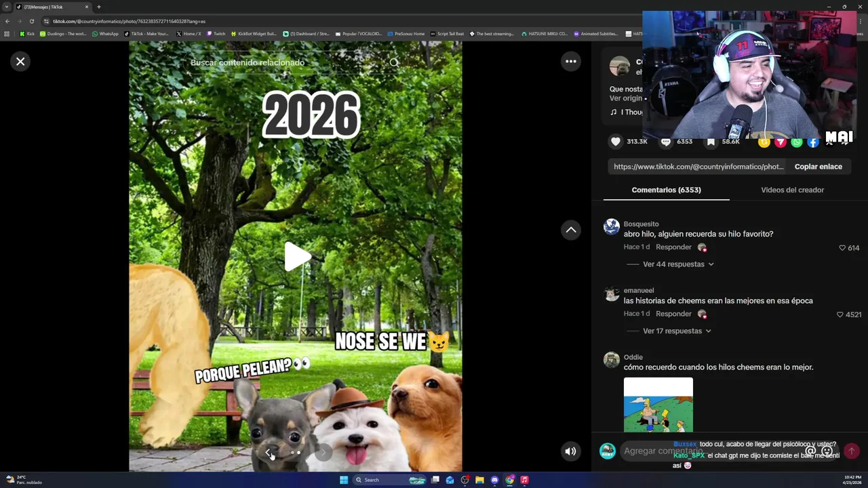Switch to the 'Videos del creador' tab
868x488 pixels.
click(x=792, y=190)
